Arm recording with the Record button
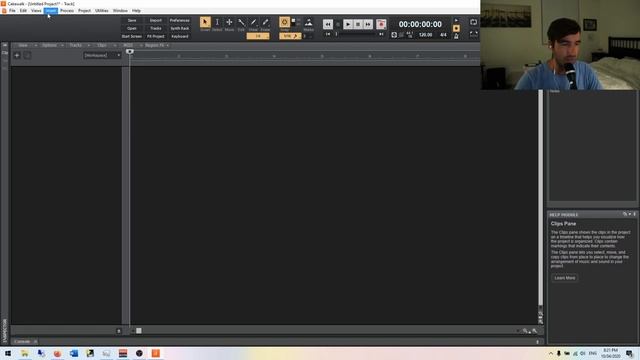The width and height of the screenshot is (640, 360). (381, 24)
